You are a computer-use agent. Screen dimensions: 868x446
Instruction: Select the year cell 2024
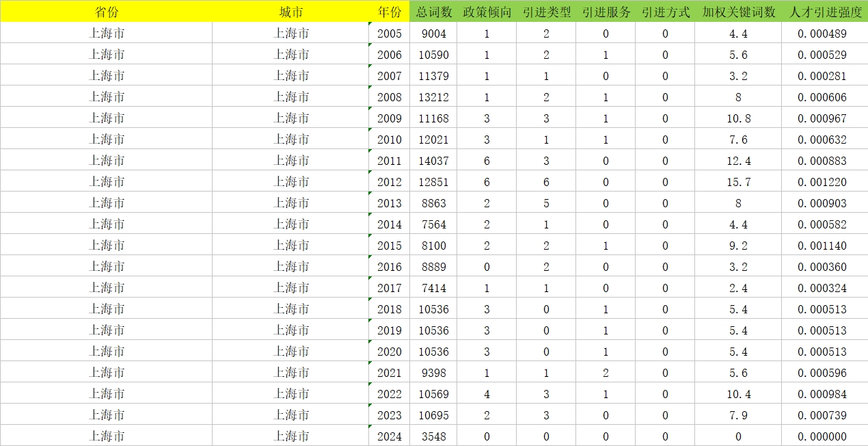click(390, 436)
